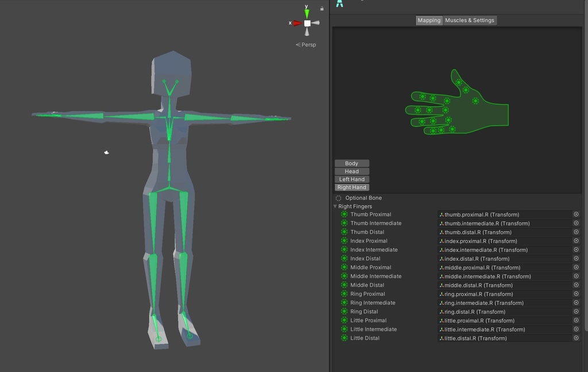The width and height of the screenshot is (588, 372).
Task: Click the Body mapping button
Action: tap(351, 163)
